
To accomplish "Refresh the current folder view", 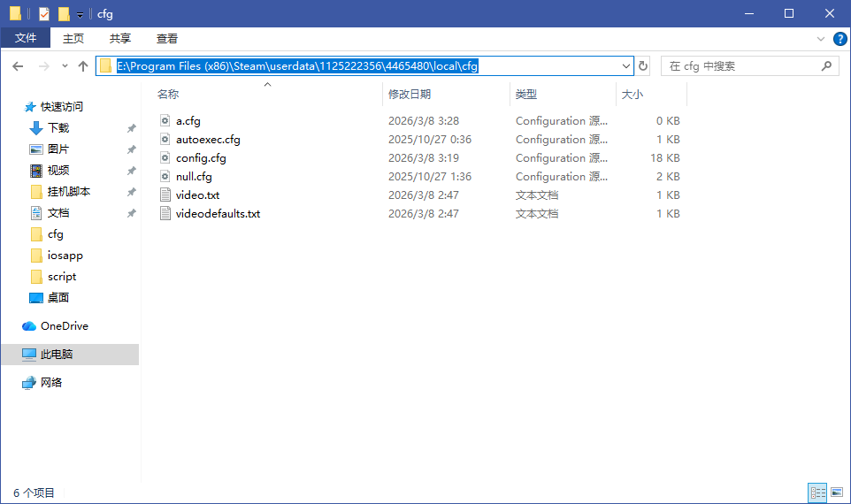I will point(643,66).
